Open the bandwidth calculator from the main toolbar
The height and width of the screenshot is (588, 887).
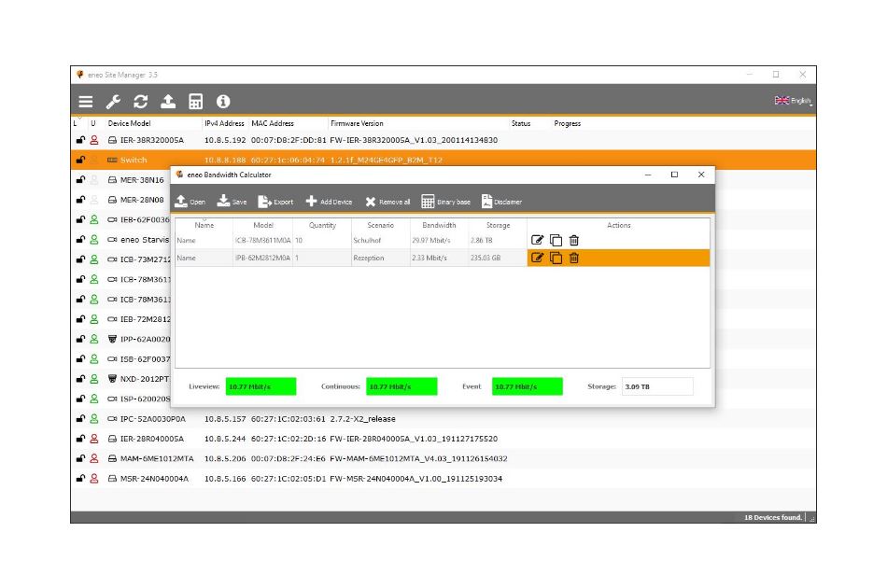pyautogui.click(x=196, y=102)
